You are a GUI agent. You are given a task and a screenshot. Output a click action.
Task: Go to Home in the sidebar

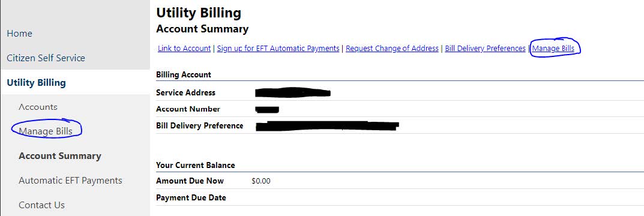click(x=19, y=33)
